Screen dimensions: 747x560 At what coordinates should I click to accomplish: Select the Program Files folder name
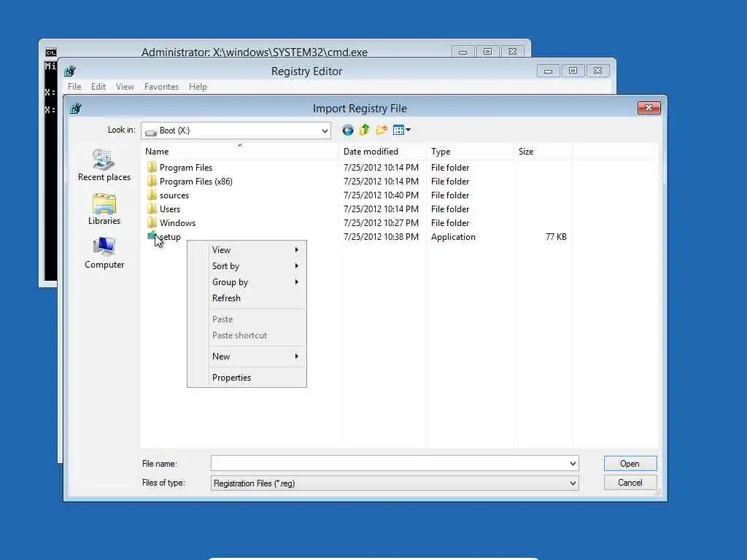(x=186, y=168)
